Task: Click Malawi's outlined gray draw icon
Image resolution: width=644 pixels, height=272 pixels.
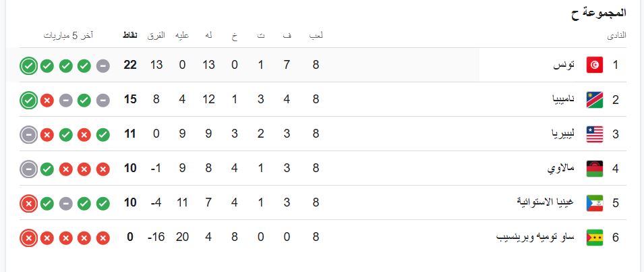Action: [28, 169]
